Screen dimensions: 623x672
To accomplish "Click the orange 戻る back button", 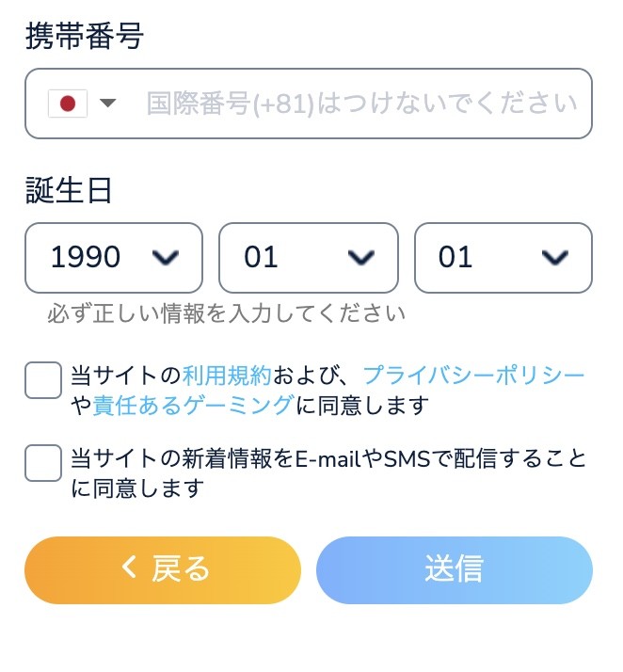I will coord(163,569).
